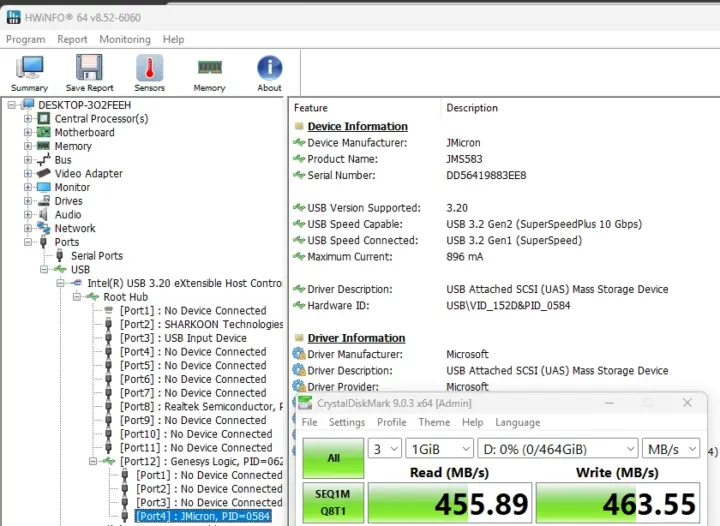The width and height of the screenshot is (720, 526).
Task: Open CrystalDiskMark Profile menu
Action: point(392,422)
